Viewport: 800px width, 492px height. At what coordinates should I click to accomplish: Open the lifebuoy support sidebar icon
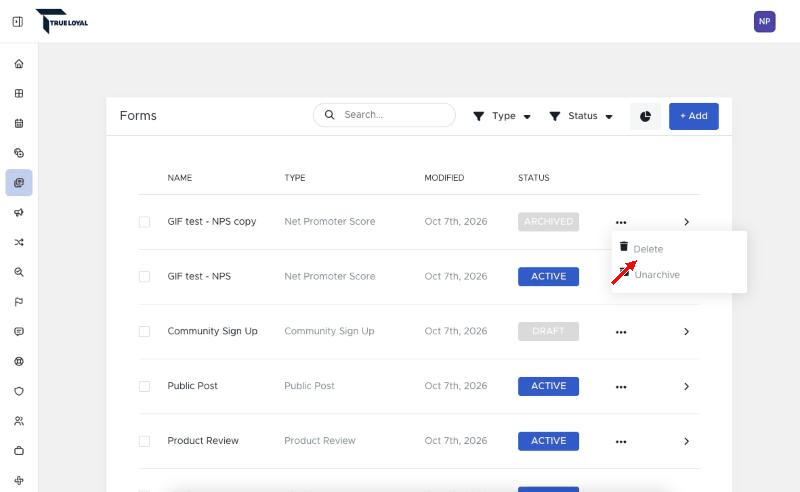[19, 361]
